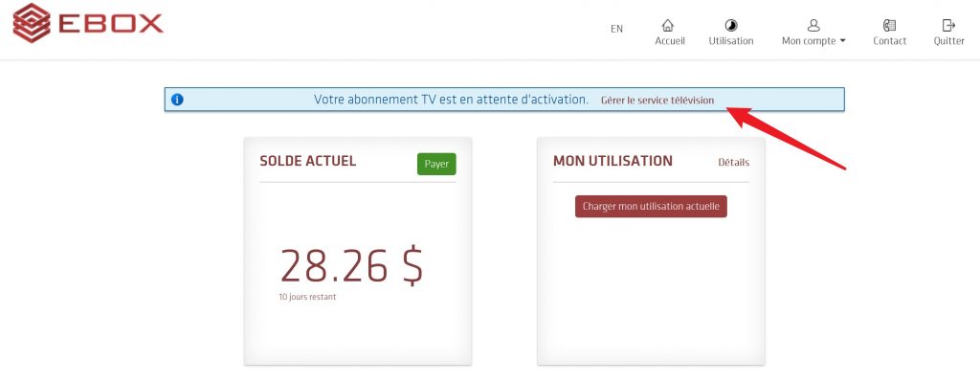Click the Quitter label to log out
980x383 pixels.
[x=948, y=40]
